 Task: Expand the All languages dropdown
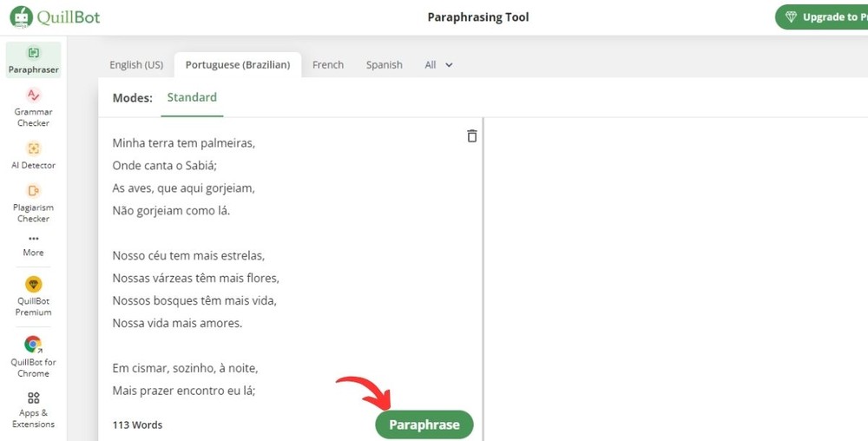pyautogui.click(x=438, y=65)
